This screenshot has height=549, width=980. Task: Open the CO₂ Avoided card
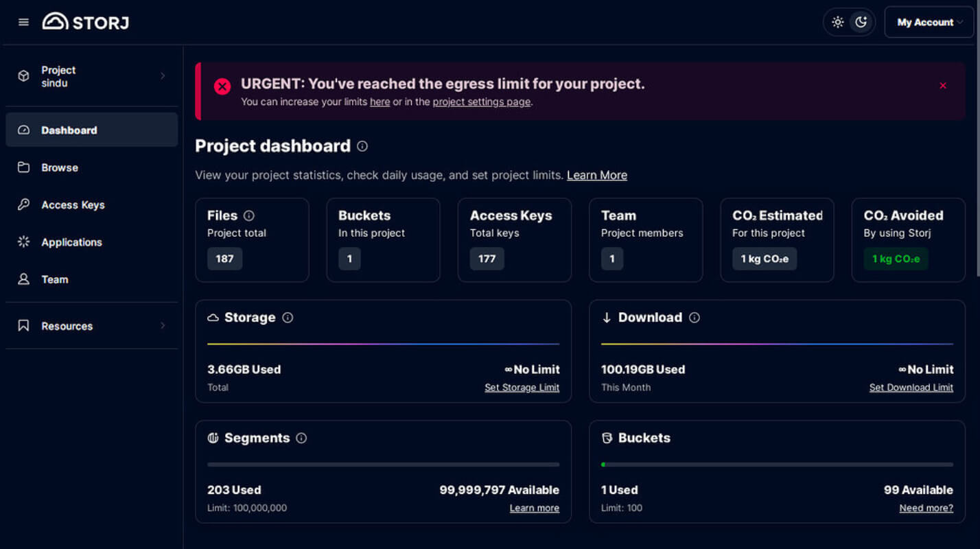tap(909, 240)
